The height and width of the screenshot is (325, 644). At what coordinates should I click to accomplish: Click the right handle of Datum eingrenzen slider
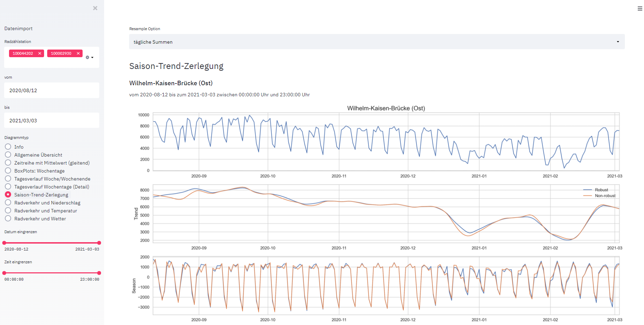click(99, 243)
